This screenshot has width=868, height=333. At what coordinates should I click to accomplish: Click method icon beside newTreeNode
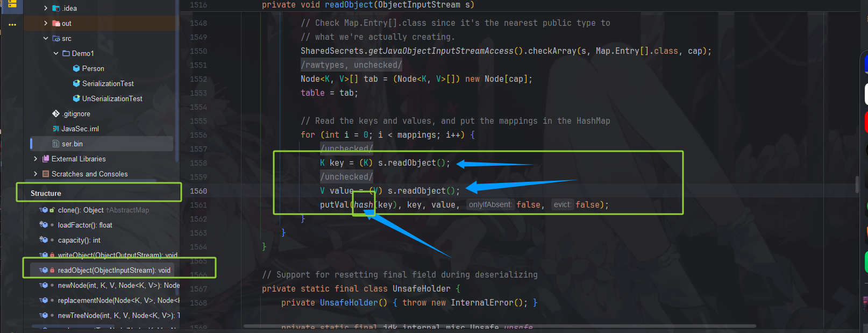(x=44, y=315)
